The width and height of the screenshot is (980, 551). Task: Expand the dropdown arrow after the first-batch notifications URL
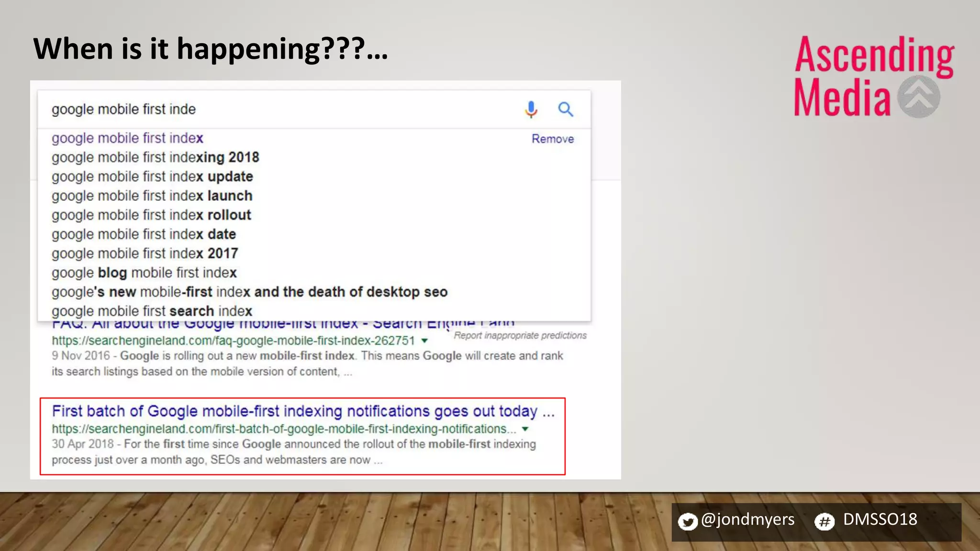[525, 429]
